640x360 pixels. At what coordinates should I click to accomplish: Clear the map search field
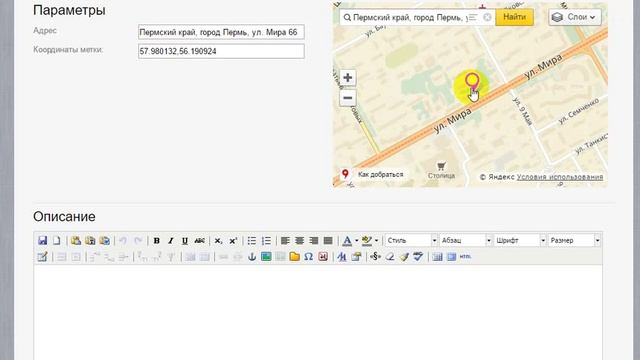point(487,17)
